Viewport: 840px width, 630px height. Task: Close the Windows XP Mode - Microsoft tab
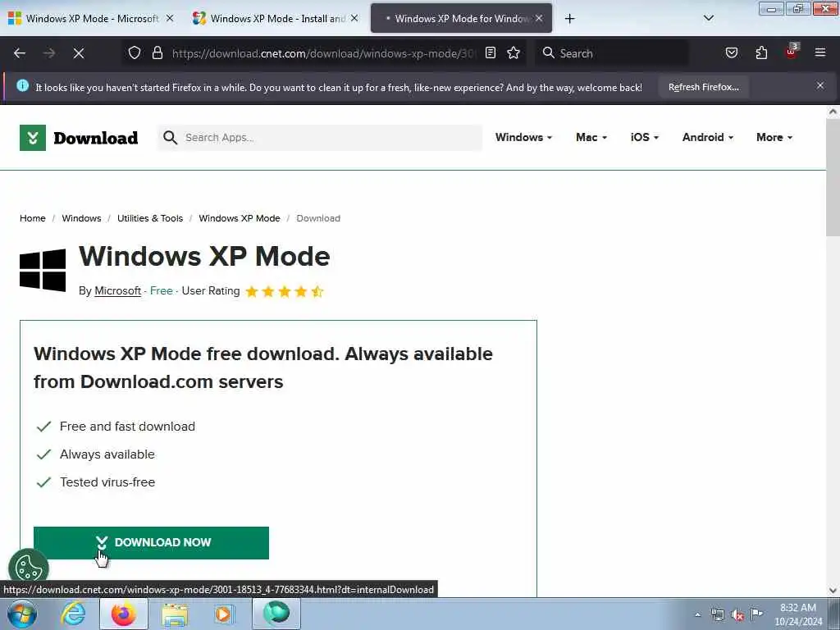tap(170, 18)
